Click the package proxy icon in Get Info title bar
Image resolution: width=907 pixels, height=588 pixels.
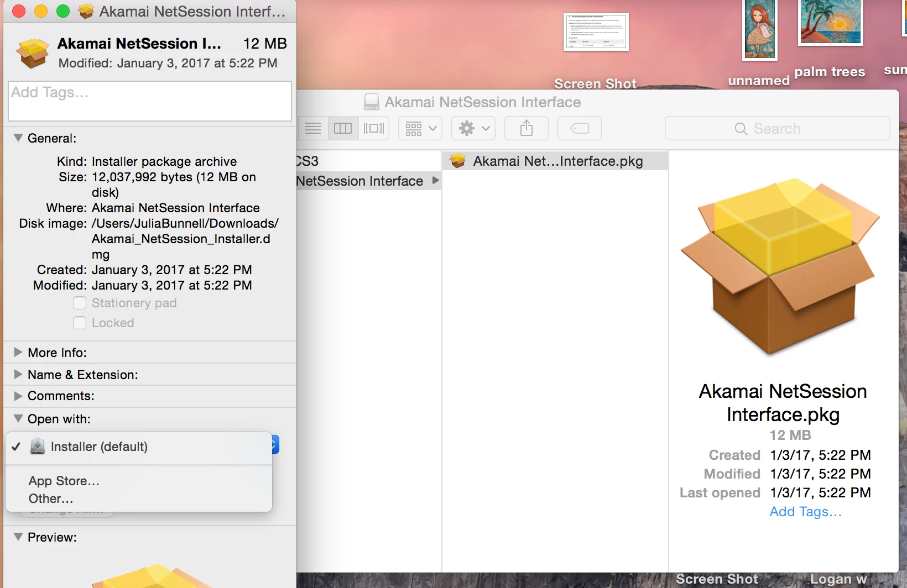[x=86, y=11]
